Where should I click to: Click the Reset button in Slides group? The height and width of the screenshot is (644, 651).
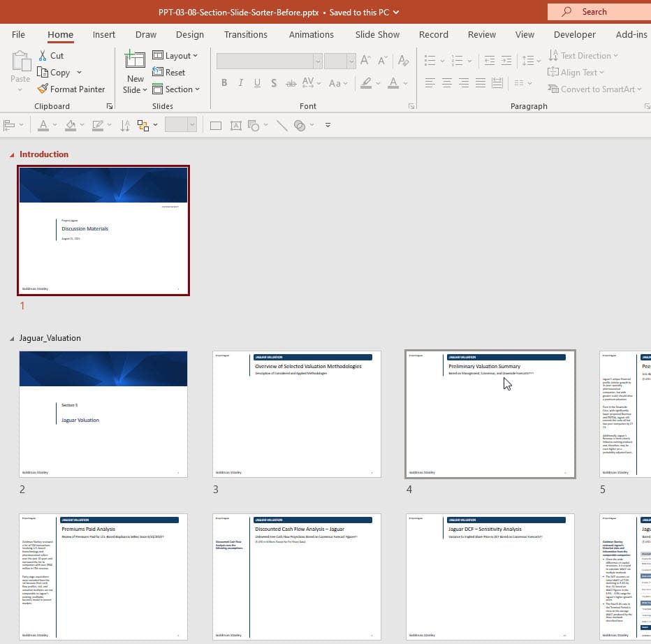point(170,72)
